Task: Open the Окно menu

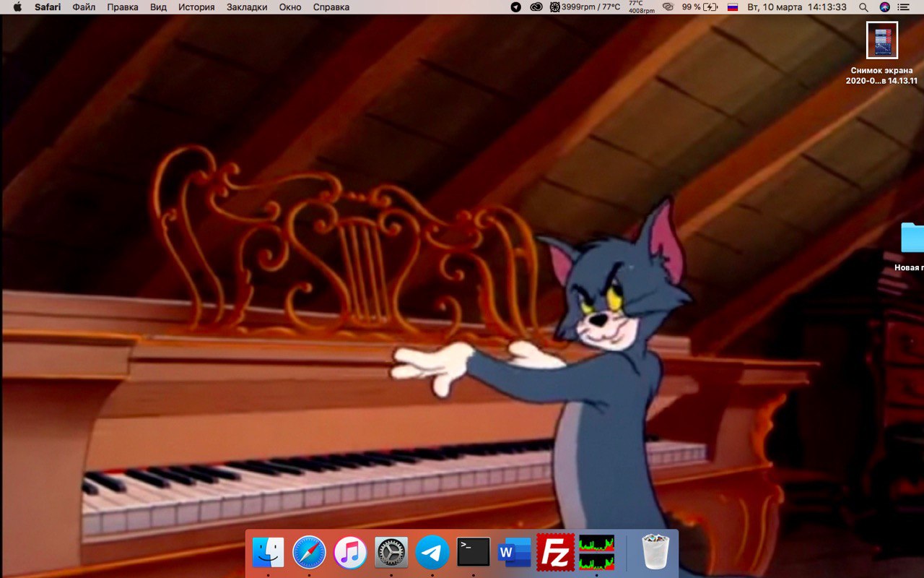Action: [290, 7]
